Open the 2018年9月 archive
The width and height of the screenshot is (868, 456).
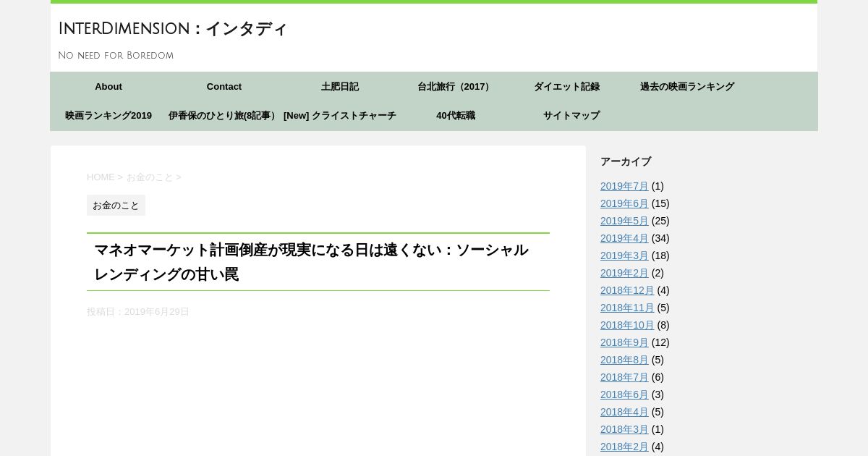point(624,342)
